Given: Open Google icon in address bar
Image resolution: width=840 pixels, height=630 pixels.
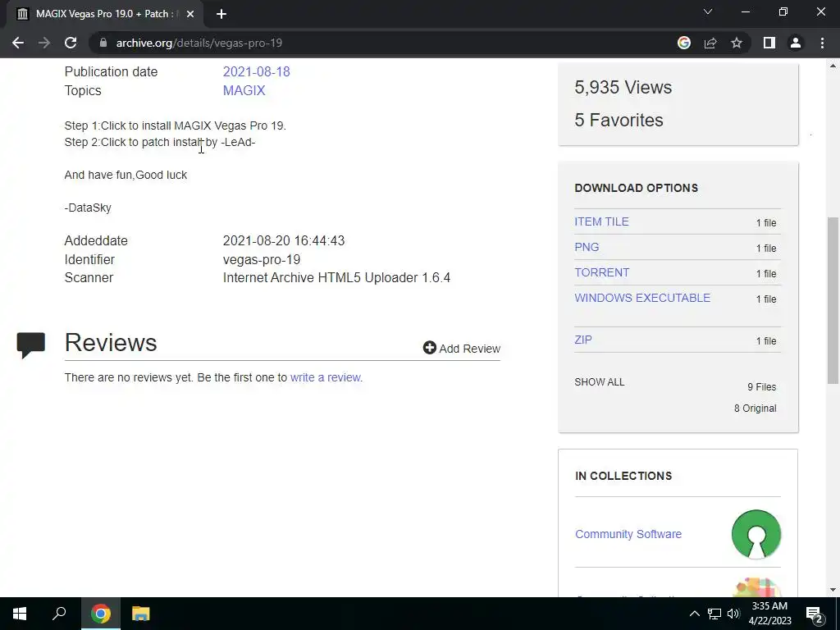Looking at the screenshot, I should (x=684, y=43).
